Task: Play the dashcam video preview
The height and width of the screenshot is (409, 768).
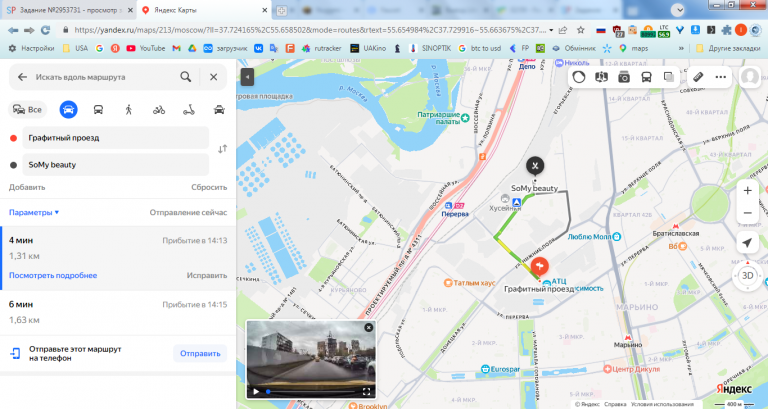Action: (x=256, y=391)
